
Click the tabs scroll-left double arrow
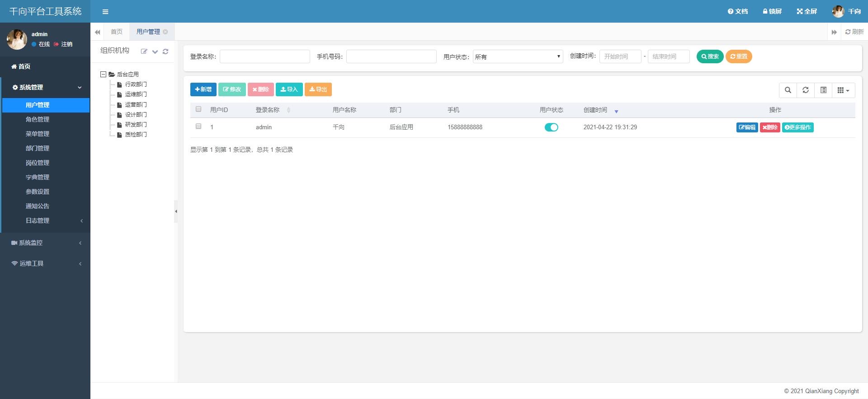click(97, 32)
